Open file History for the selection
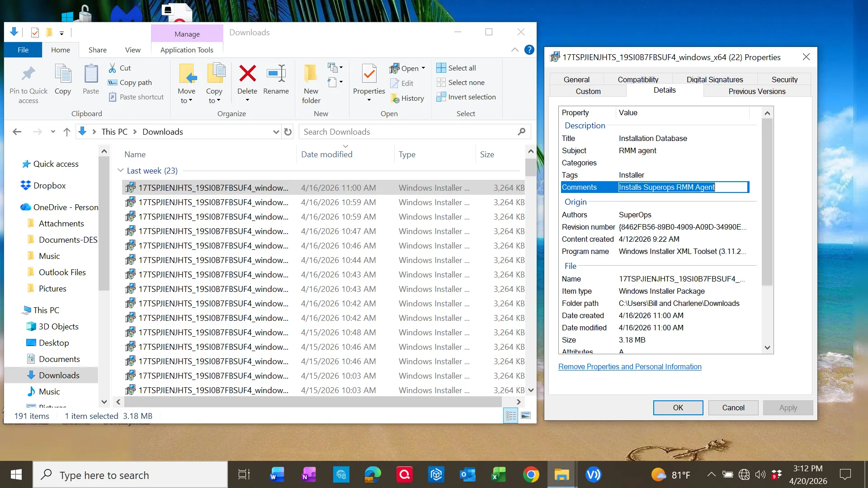 (x=407, y=98)
